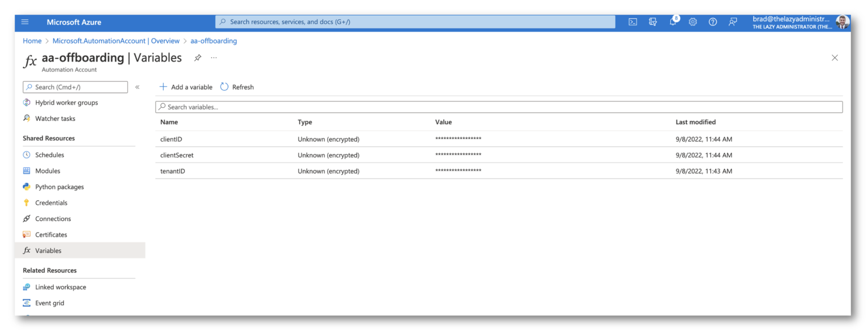Image resolution: width=868 pixels, height=333 pixels.
Task: Select Credentials in the sidebar
Action: [x=51, y=203]
